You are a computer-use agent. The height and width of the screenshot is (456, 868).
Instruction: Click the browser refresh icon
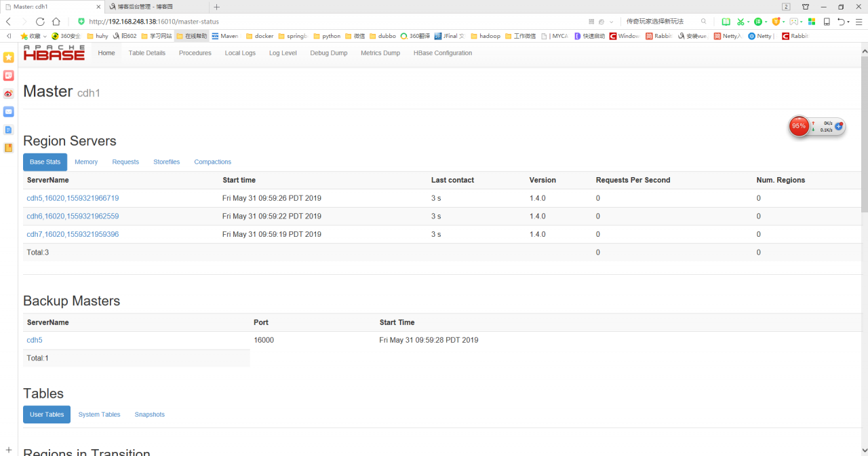(x=40, y=22)
